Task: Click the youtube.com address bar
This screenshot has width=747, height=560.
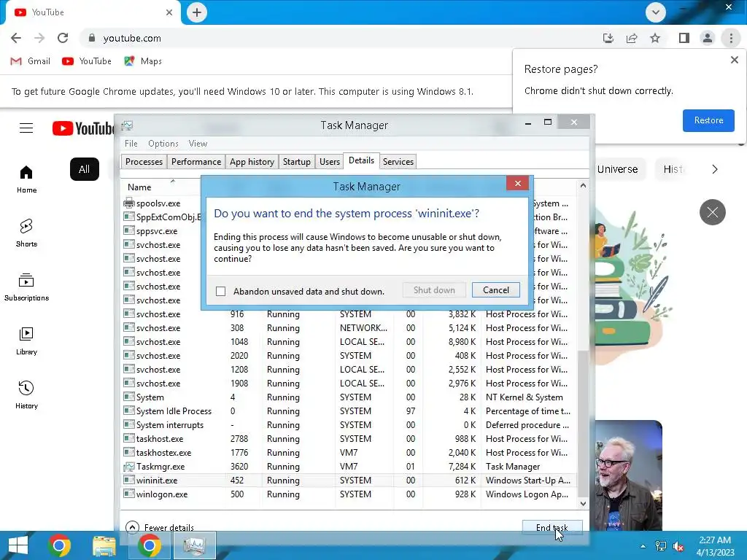Action: [x=338, y=38]
